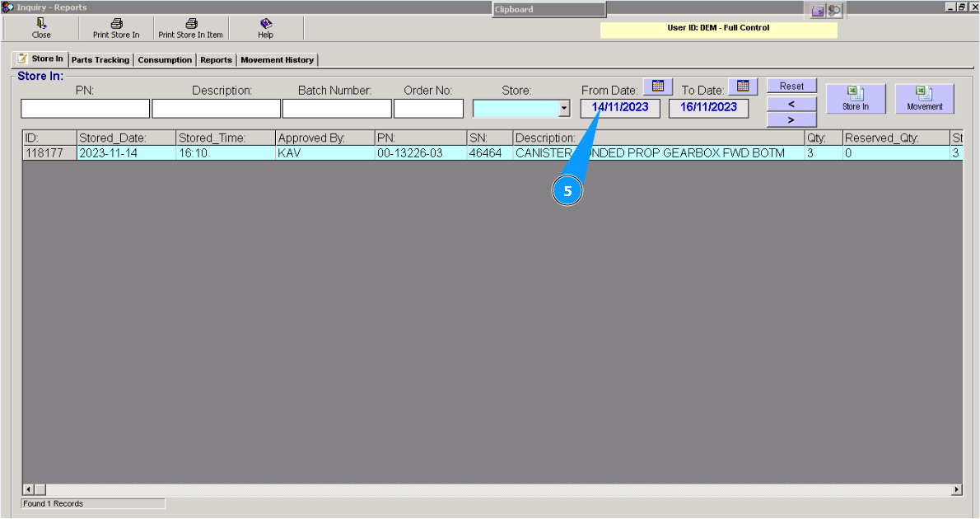
Task: Click the purple S icon in title bar
Action: 818,11
